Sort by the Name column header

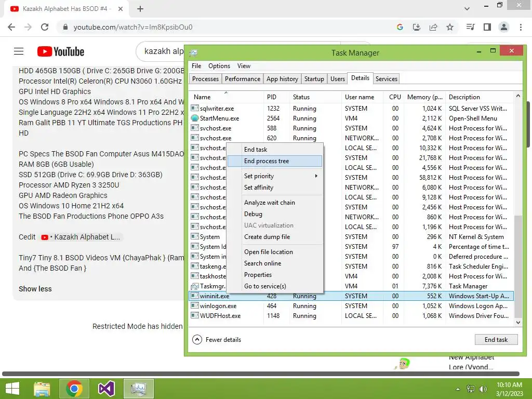pos(225,97)
